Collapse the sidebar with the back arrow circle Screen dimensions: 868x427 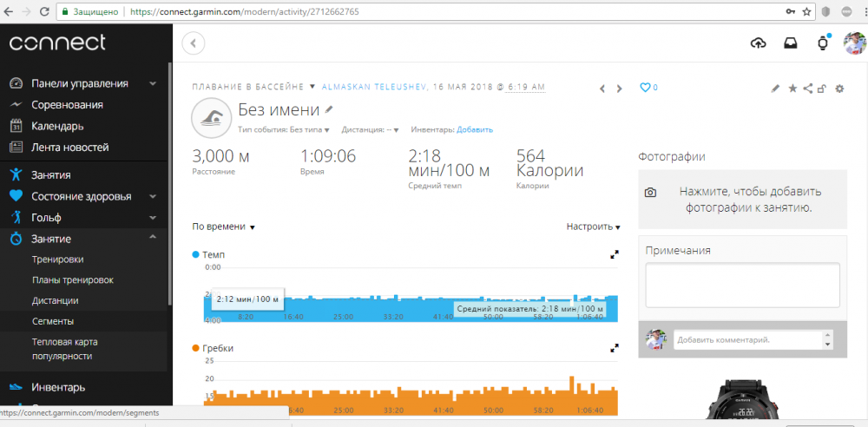(x=193, y=43)
